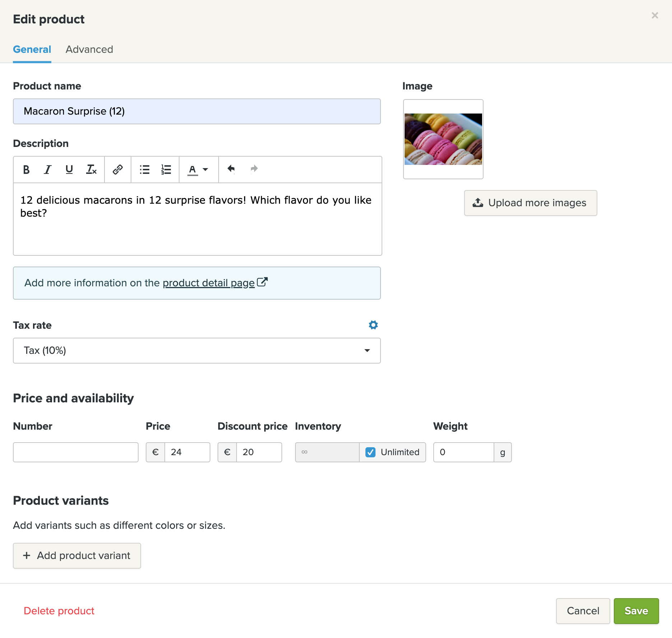The height and width of the screenshot is (638, 672).
Task: Expand the Tax rate dropdown
Action: (197, 351)
